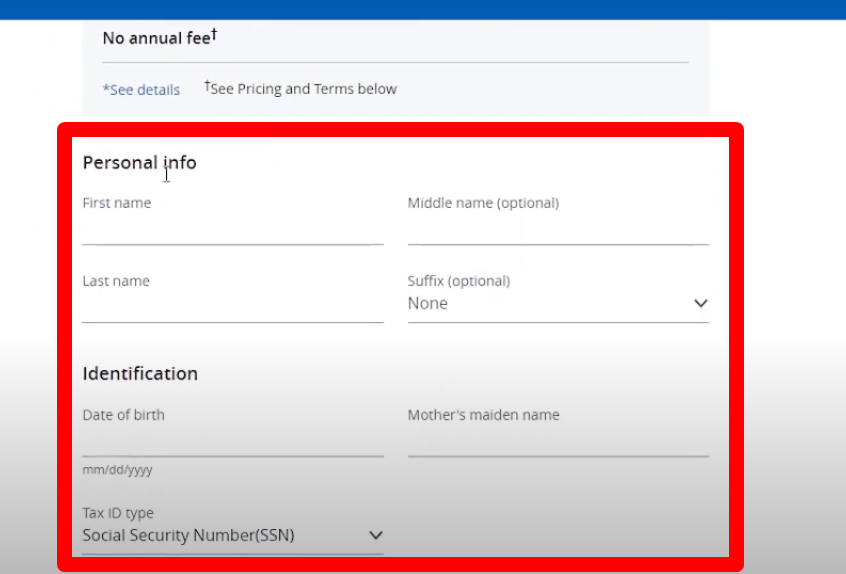Image resolution: width=846 pixels, height=574 pixels.
Task: Click the Identification section heading
Action: (x=140, y=373)
